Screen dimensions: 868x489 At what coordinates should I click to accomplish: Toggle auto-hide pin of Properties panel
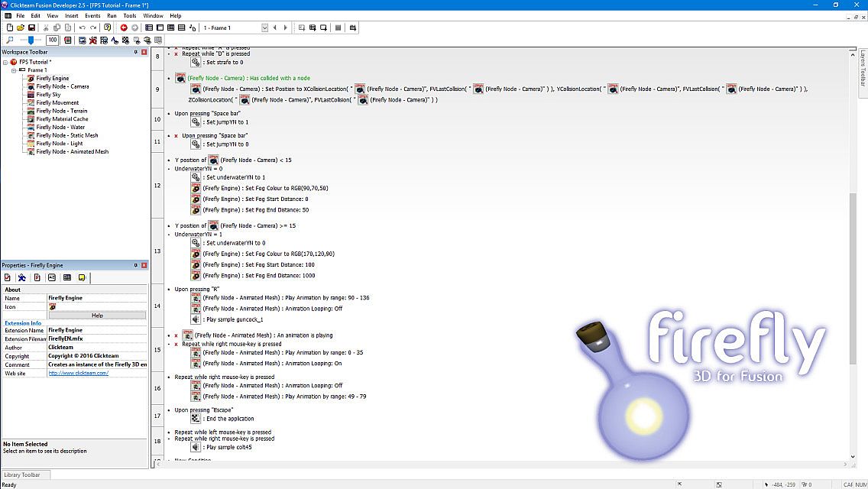(136, 265)
